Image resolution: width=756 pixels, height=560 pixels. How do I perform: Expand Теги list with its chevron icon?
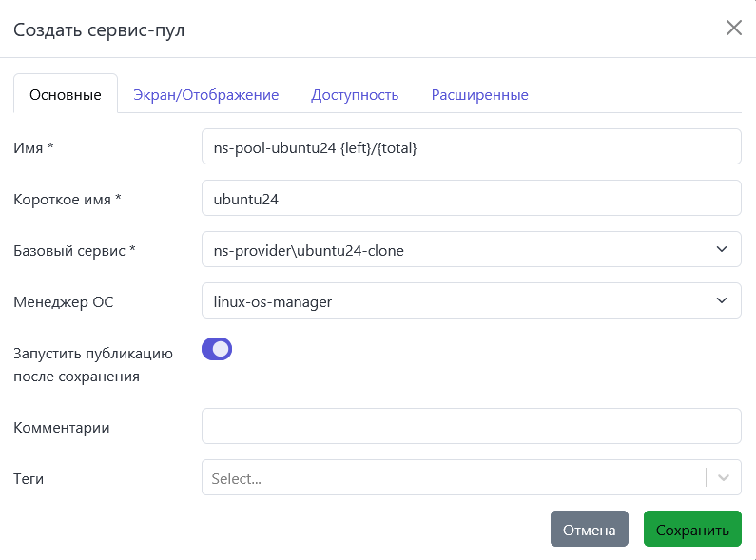pyautogui.click(x=725, y=478)
